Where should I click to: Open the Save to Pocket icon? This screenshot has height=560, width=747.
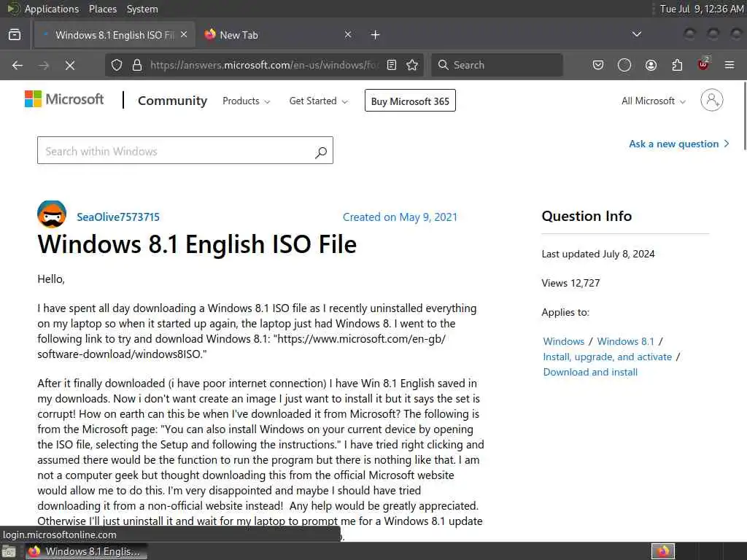598,65
